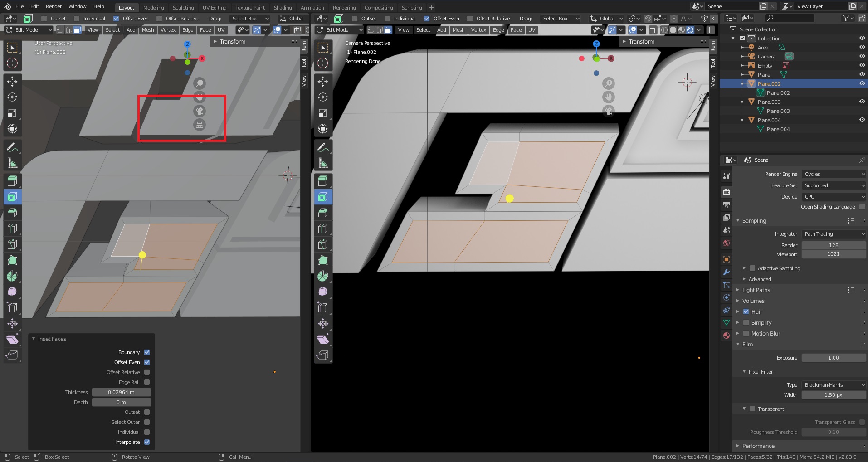Select the Loop Cut tool in left viewport
This screenshot has width=868, height=462.
pos(12,229)
